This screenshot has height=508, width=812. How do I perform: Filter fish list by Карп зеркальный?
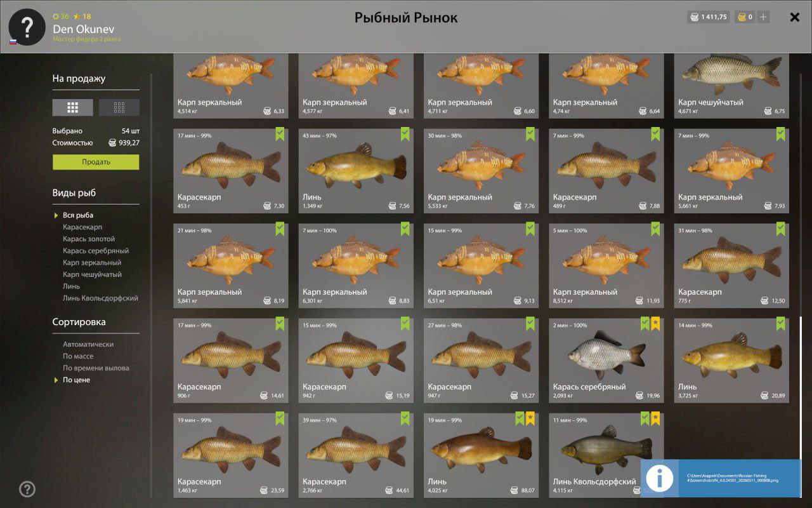(92, 263)
